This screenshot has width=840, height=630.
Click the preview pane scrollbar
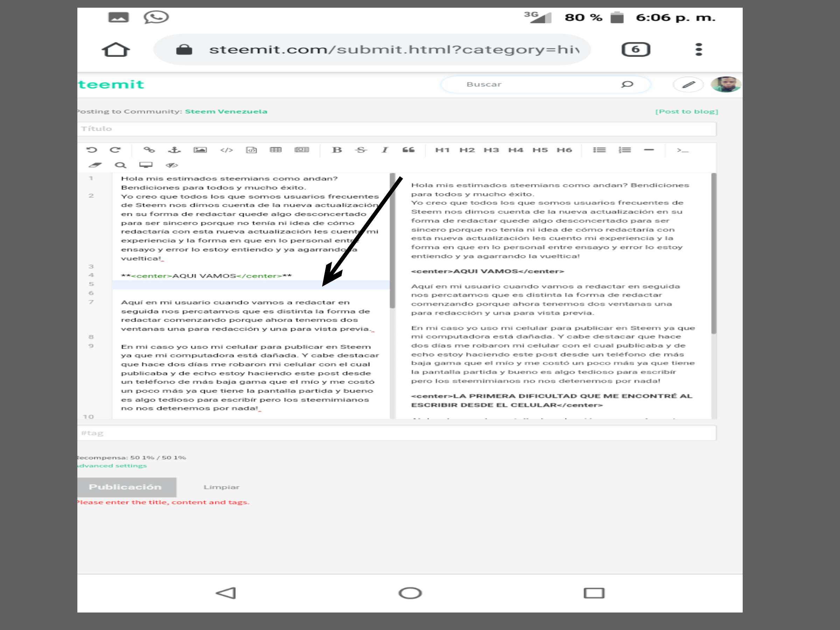coord(714,254)
